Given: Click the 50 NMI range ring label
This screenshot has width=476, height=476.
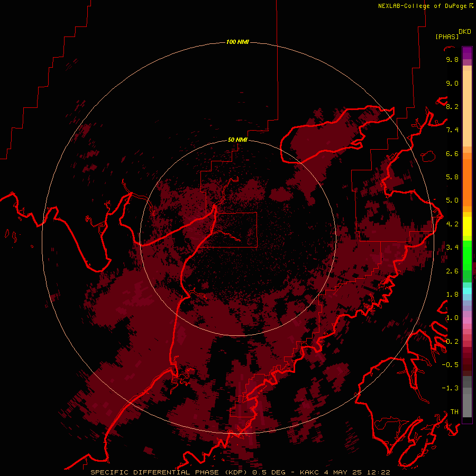Looking at the screenshot, I should [x=237, y=140].
